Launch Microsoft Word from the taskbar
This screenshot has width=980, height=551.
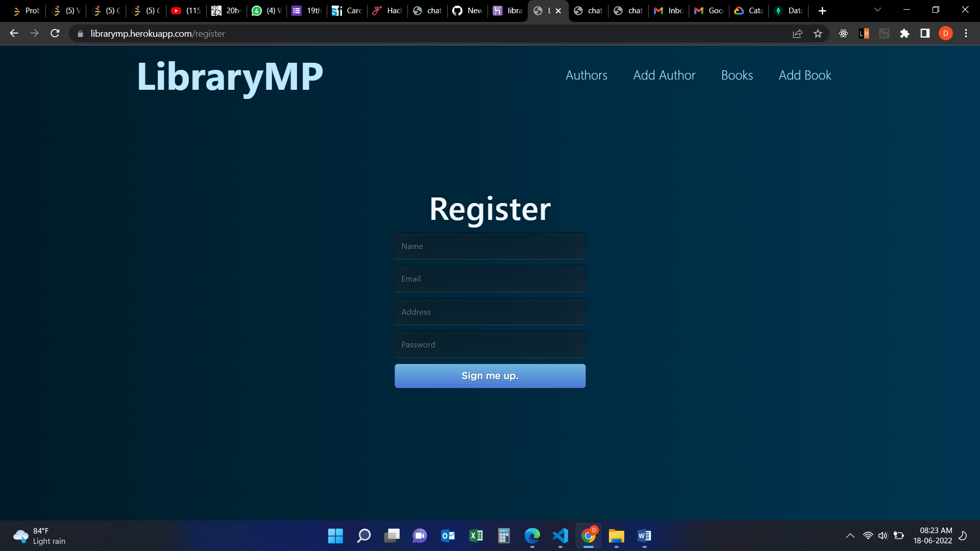tap(644, 536)
